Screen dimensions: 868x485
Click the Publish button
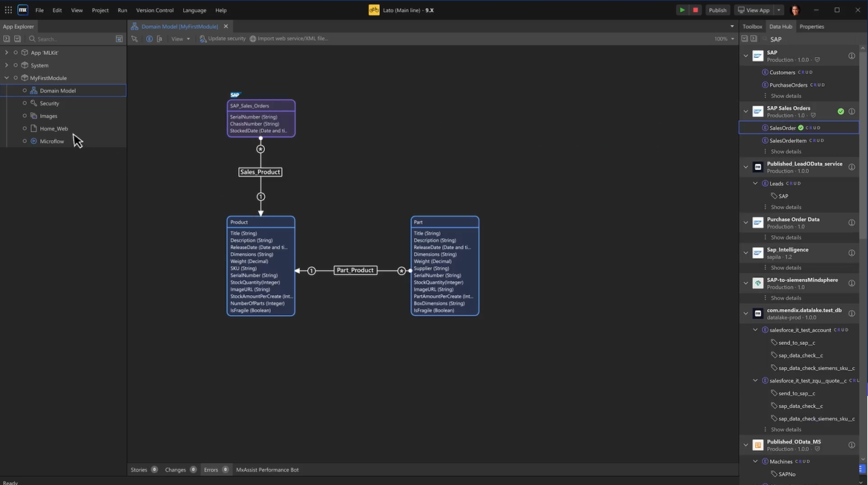click(x=717, y=10)
